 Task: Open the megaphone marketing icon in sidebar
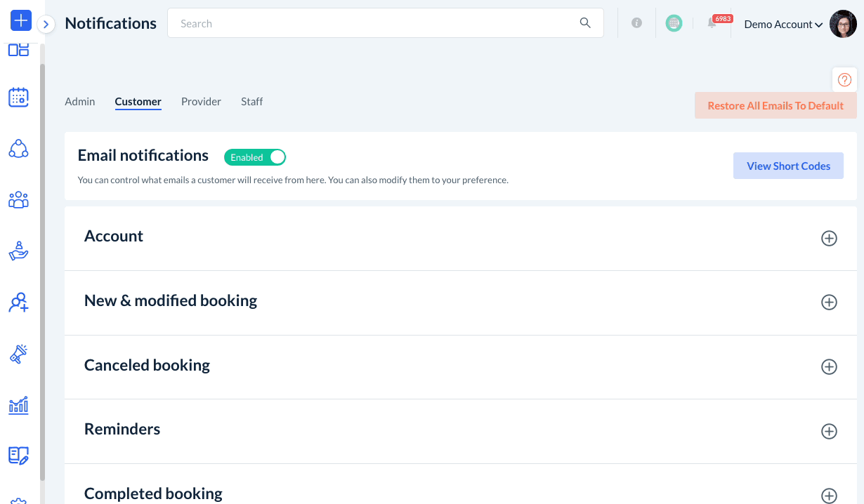18,354
